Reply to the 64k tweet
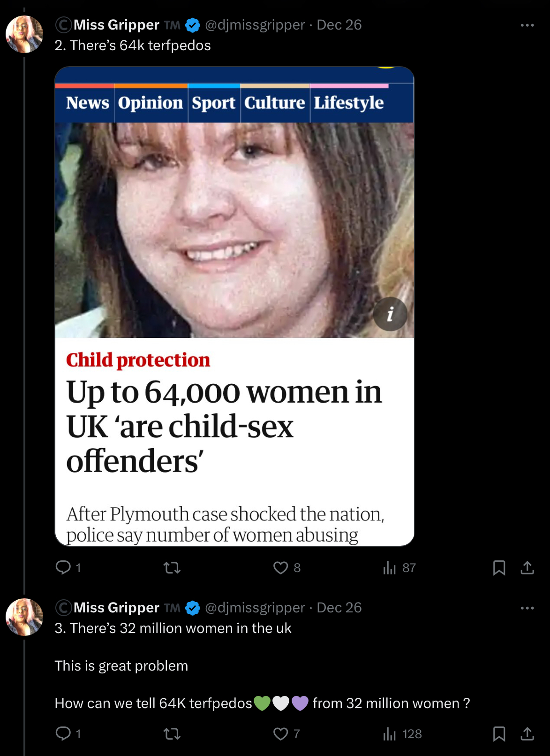 pos(68,568)
